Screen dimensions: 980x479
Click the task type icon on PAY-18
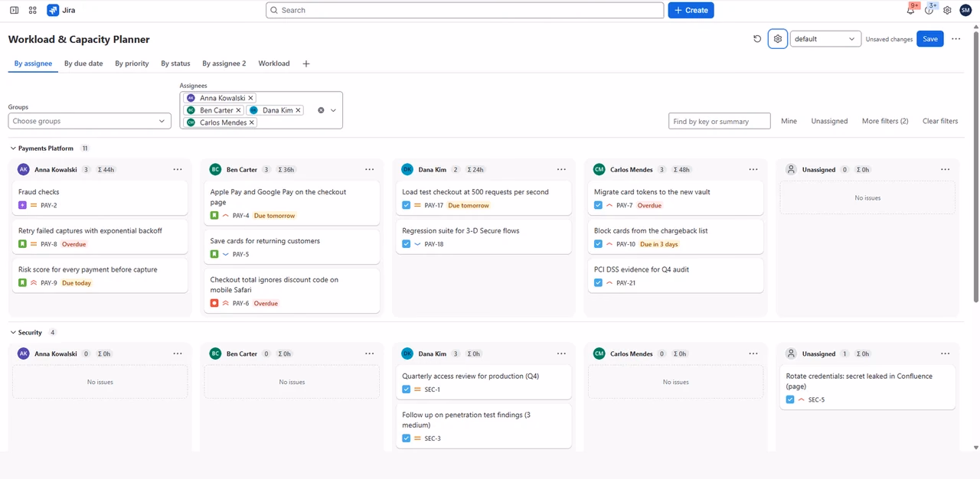(x=407, y=244)
